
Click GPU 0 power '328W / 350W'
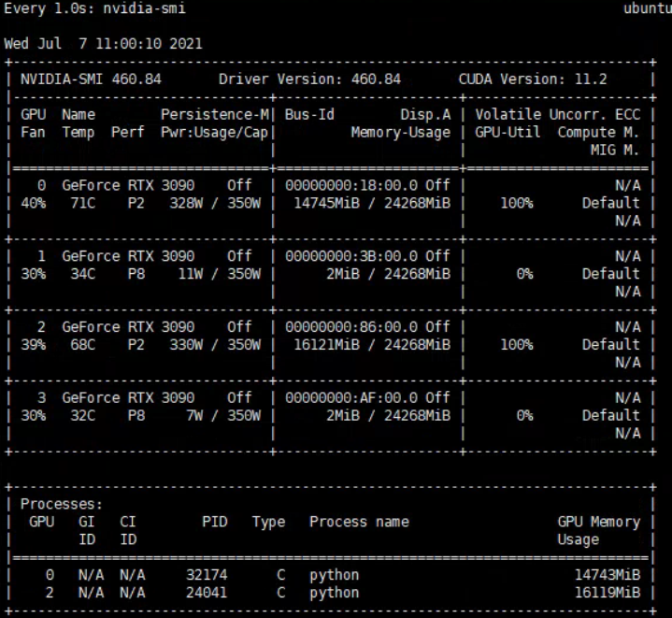pos(215,203)
